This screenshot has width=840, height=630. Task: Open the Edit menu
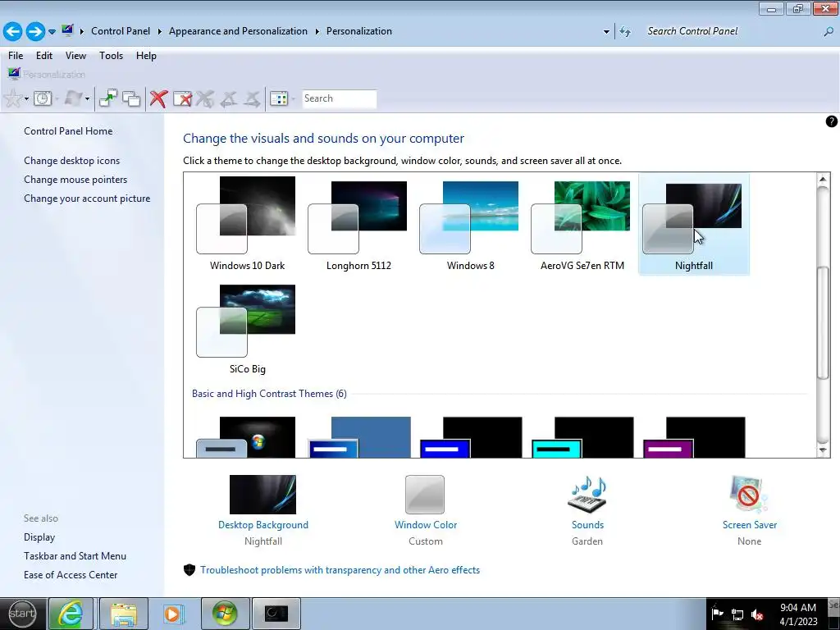point(44,56)
